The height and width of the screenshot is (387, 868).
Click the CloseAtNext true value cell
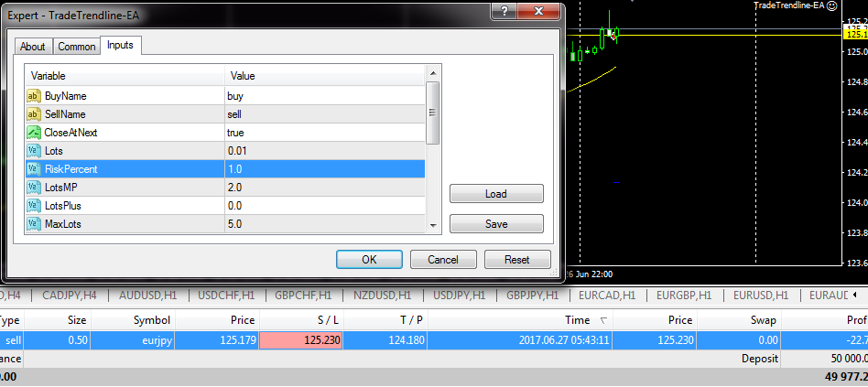coord(325,132)
